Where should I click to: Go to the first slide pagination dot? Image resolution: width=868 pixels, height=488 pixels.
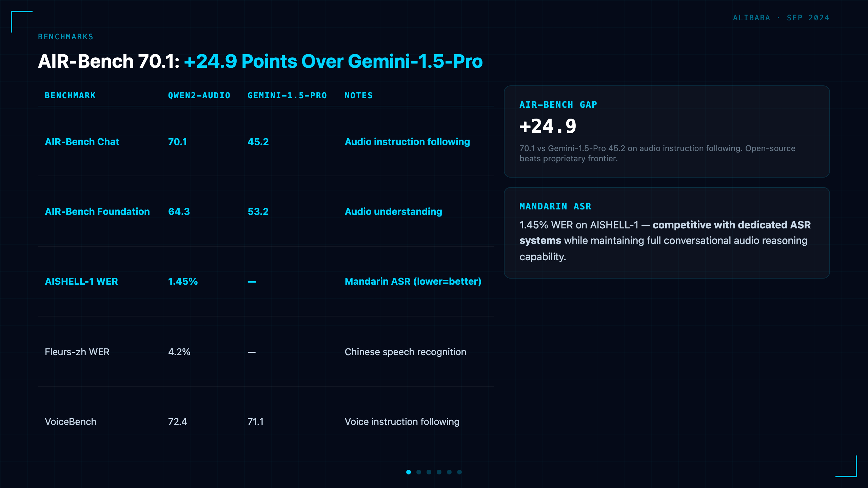coord(409,472)
